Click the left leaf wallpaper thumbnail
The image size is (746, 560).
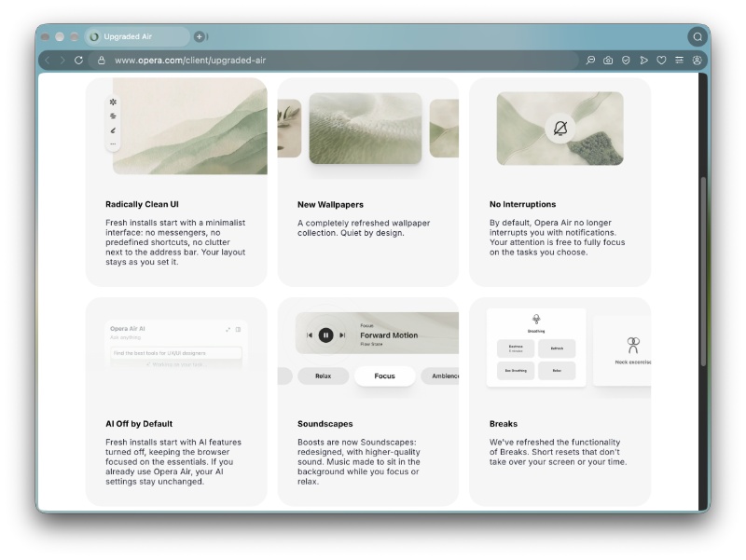[289, 129]
